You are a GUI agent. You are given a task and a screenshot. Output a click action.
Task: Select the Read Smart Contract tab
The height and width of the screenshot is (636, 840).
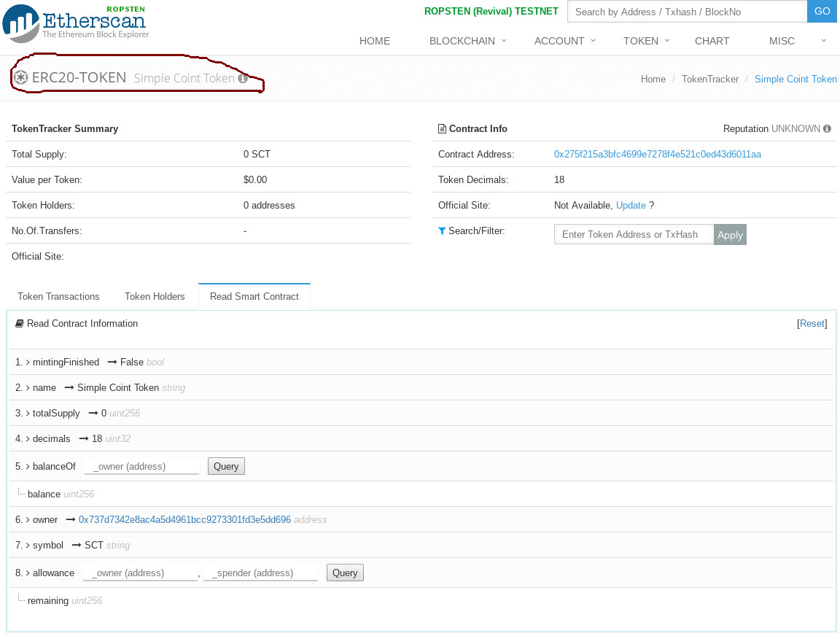click(254, 297)
